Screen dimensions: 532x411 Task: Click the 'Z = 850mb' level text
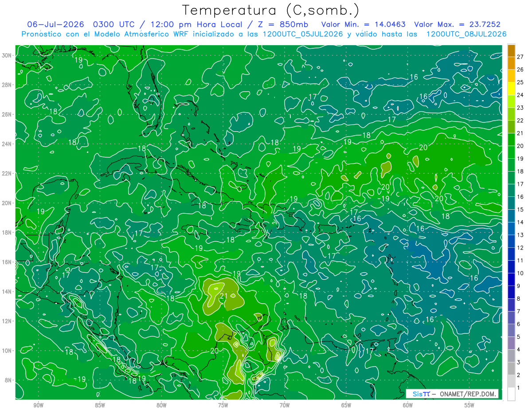pyautogui.click(x=281, y=24)
